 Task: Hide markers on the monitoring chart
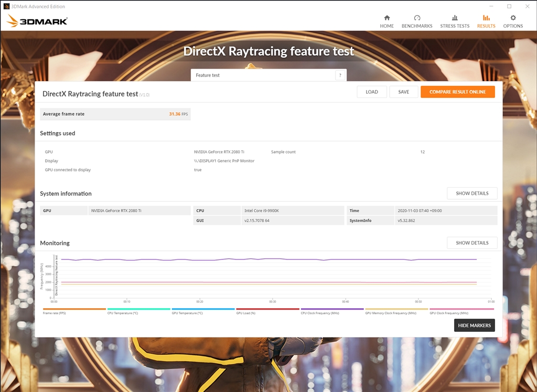click(x=474, y=325)
